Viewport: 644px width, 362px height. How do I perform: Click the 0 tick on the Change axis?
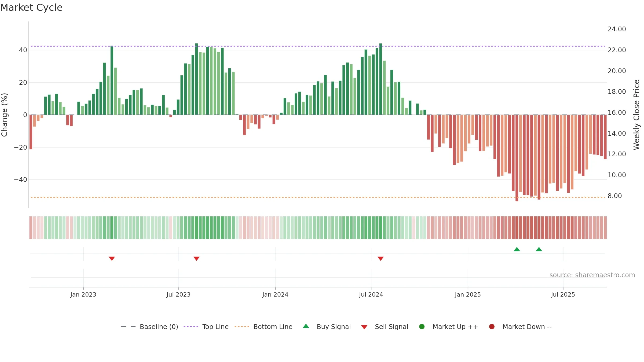(x=25, y=115)
